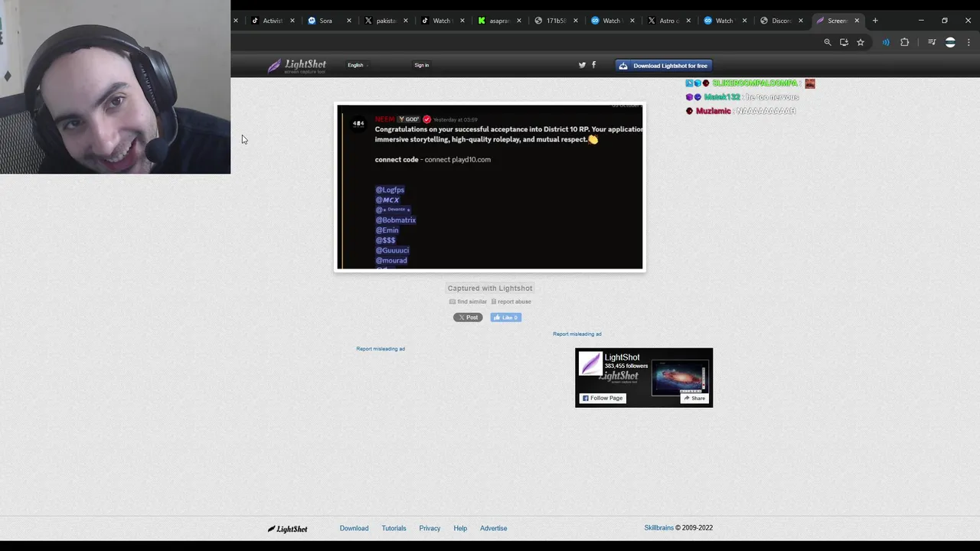
Task: Click the 'find similar' link
Action: coord(468,302)
